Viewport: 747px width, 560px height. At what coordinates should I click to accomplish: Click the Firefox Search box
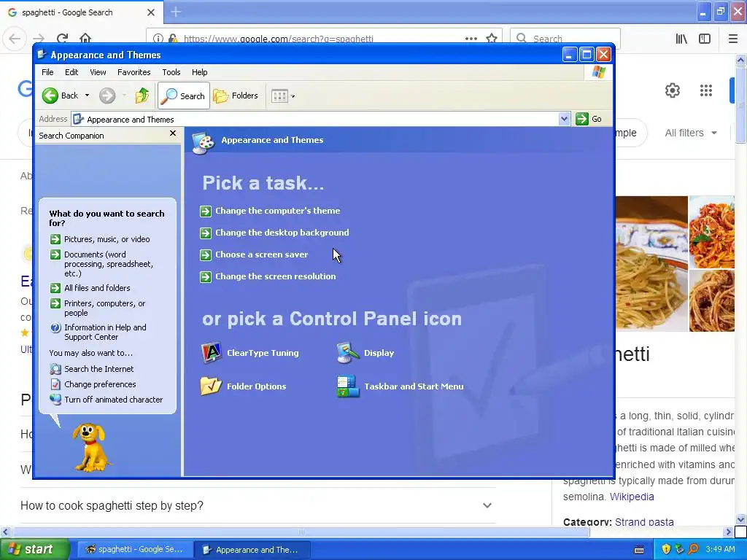(565, 38)
